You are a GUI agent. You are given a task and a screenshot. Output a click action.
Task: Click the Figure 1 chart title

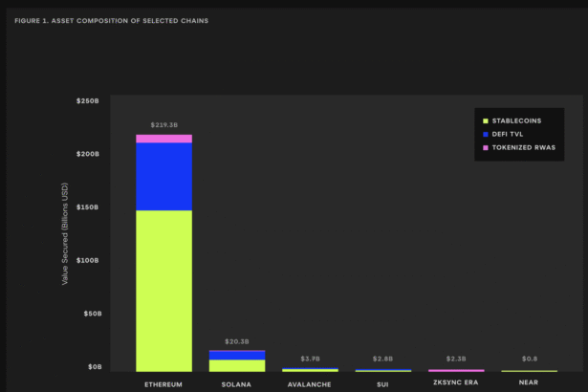click(111, 20)
